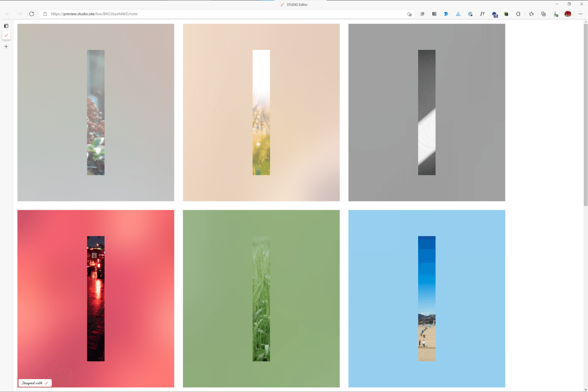Click the address bar URL field
Screen dimensions: 588x392
point(226,14)
